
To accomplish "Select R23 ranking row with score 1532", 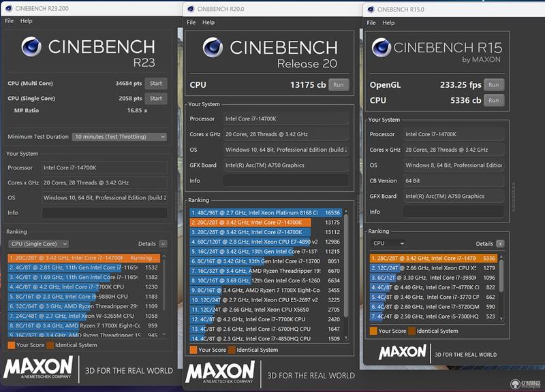I will pyautogui.click(x=84, y=267).
